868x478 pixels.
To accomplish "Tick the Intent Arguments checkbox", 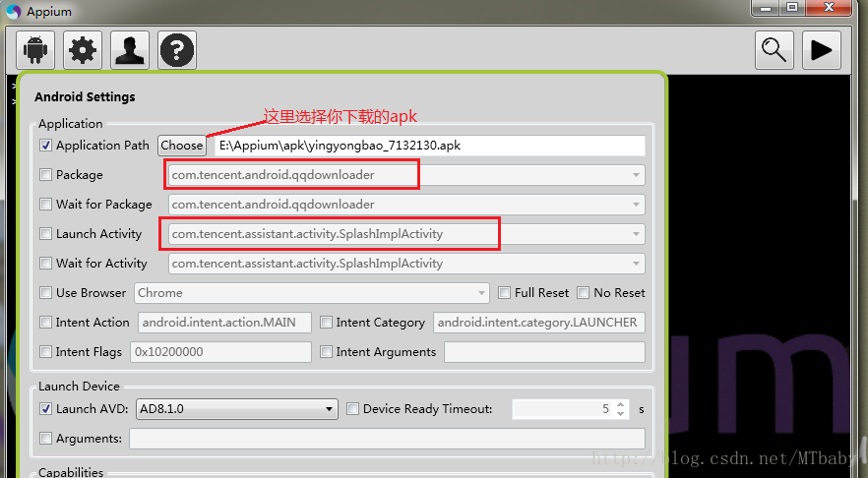I will 327,352.
